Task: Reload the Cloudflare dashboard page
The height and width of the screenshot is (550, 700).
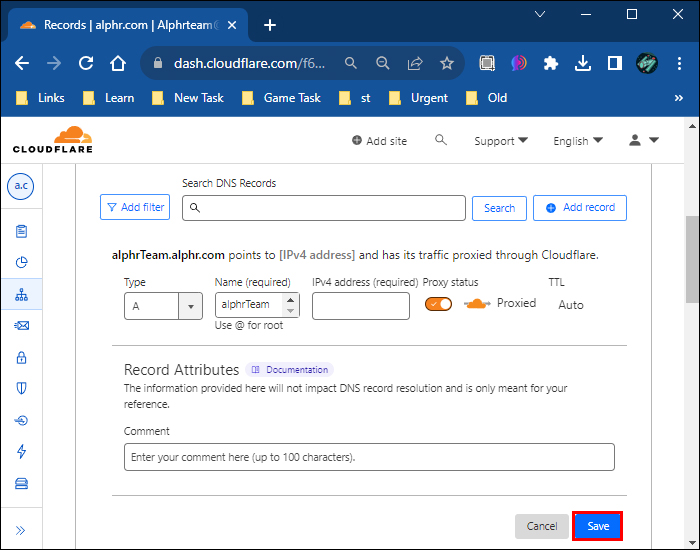Action: [86, 63]
